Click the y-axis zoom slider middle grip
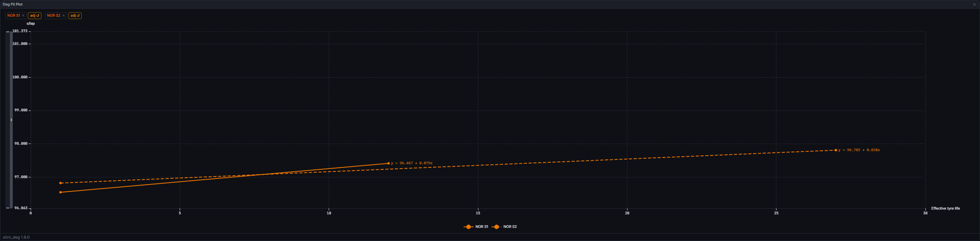Screen dimensions: 980x241 (x=11, y=120)
